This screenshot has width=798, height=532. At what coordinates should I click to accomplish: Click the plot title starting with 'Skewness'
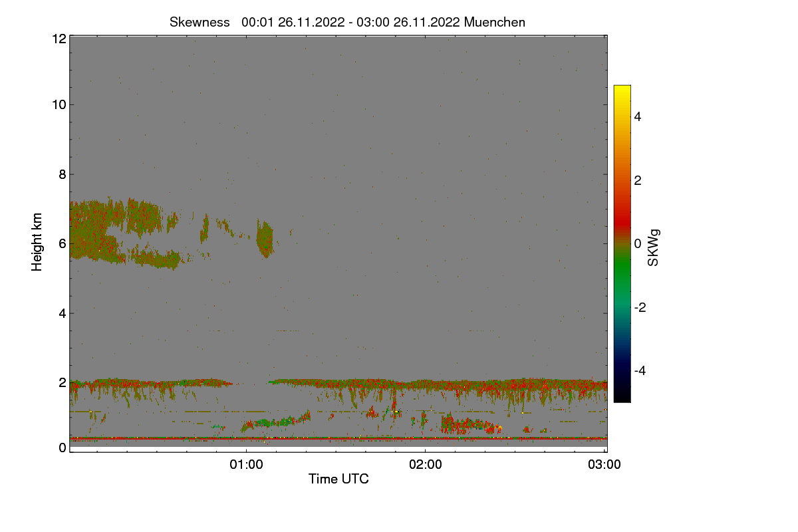click(347, 22)
